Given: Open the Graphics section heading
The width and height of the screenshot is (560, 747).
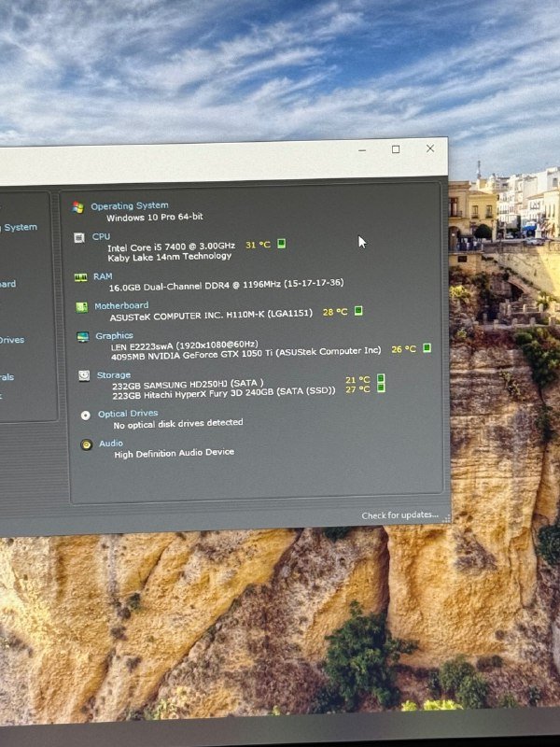Looking at the screenshot, I should pos(114,335).
